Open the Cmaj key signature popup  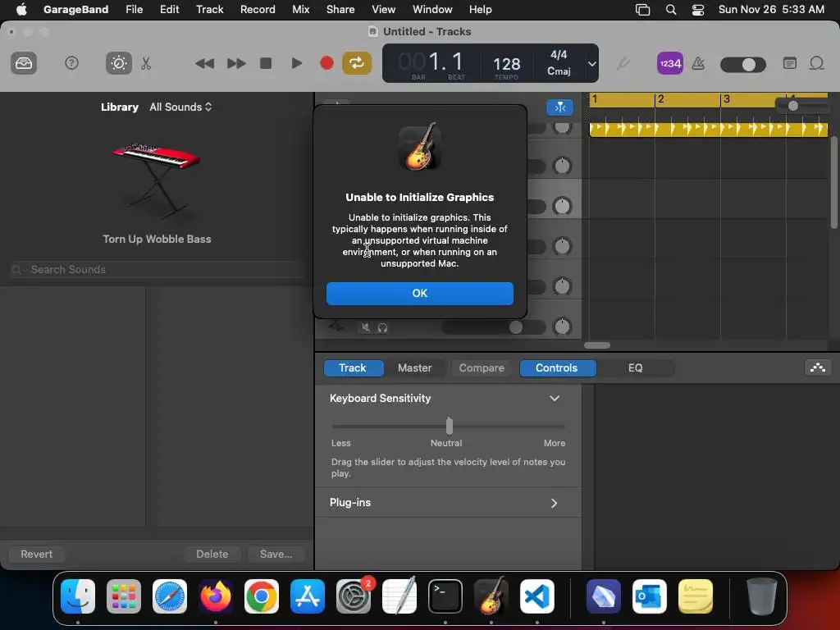559,71
